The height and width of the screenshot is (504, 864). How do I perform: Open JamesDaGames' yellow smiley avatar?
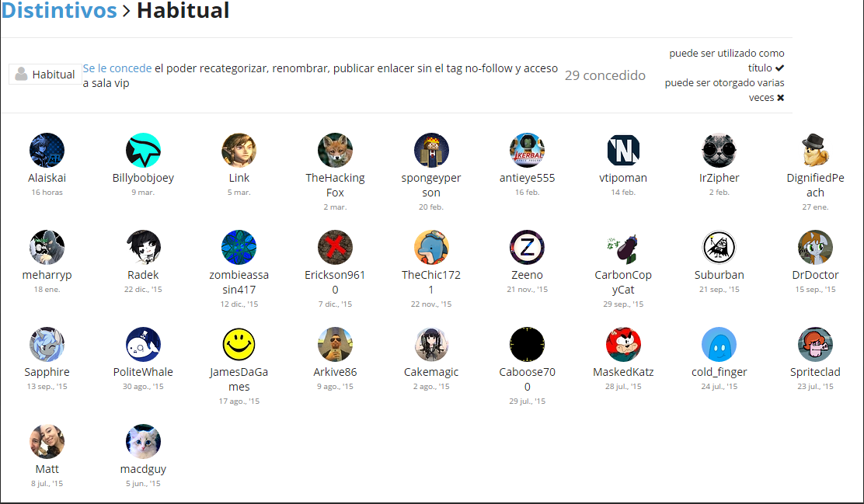pyautogui.click(x=239, y=345)
